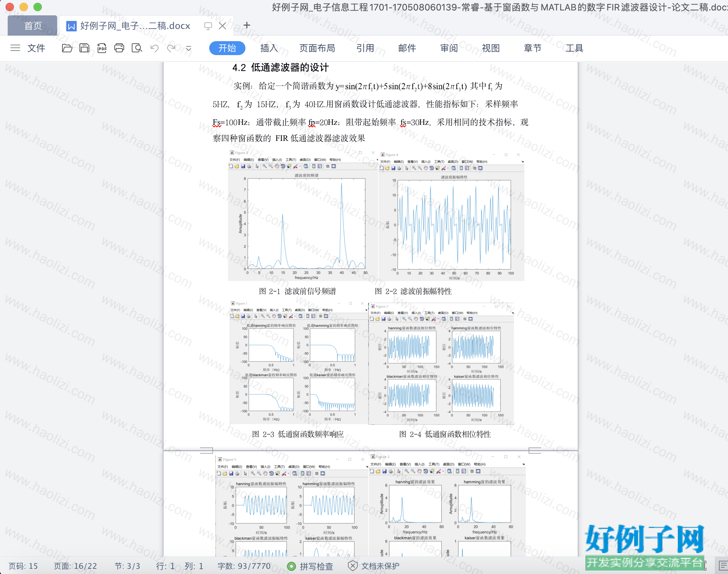Select the Figure 7 phase characteristics image

coord(441,364)
